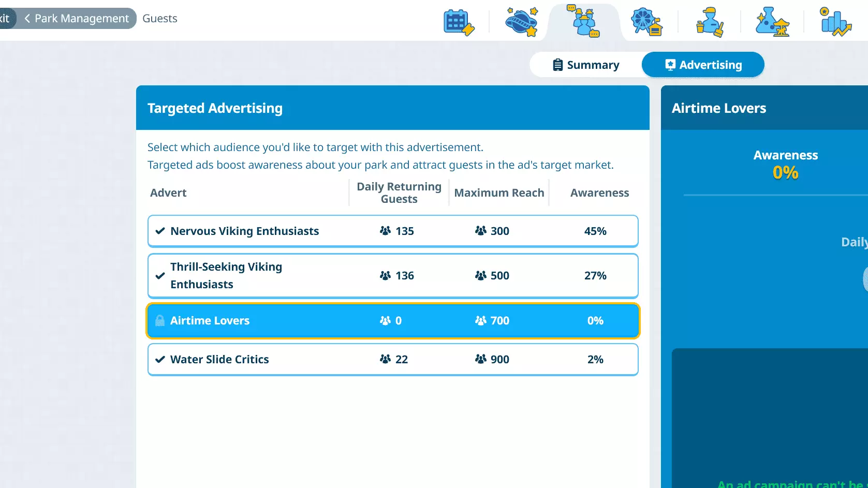Select the Guests group icon

point(583,22)
